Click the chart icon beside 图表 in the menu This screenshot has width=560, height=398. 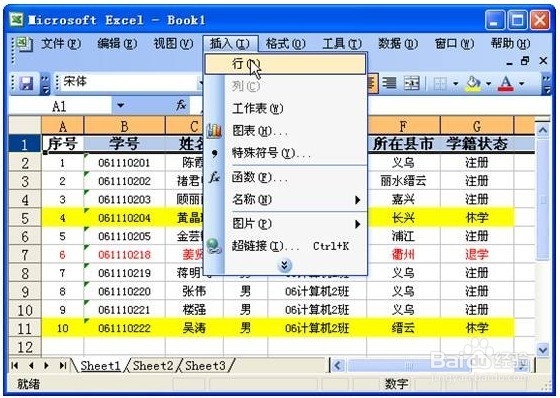tap(214, 131)
